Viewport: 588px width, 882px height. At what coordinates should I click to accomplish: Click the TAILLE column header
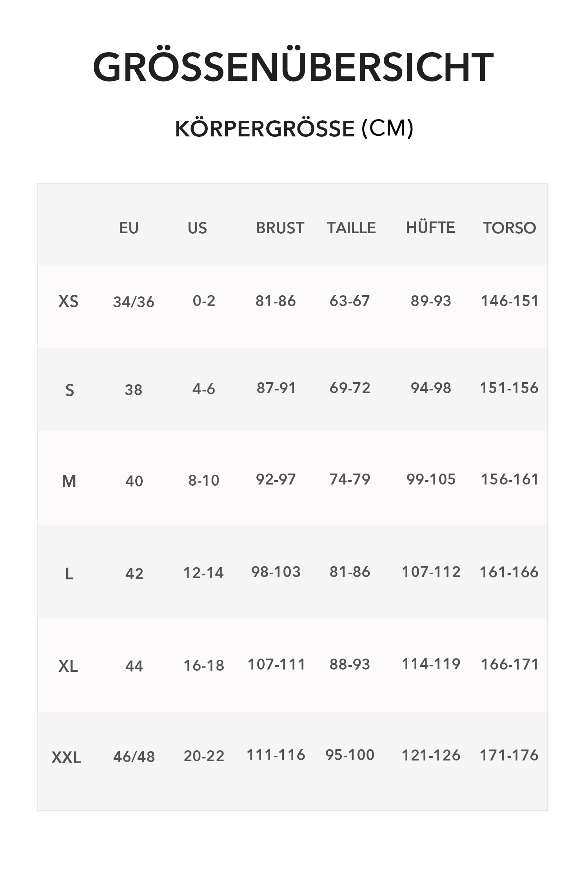pos(351,228)
